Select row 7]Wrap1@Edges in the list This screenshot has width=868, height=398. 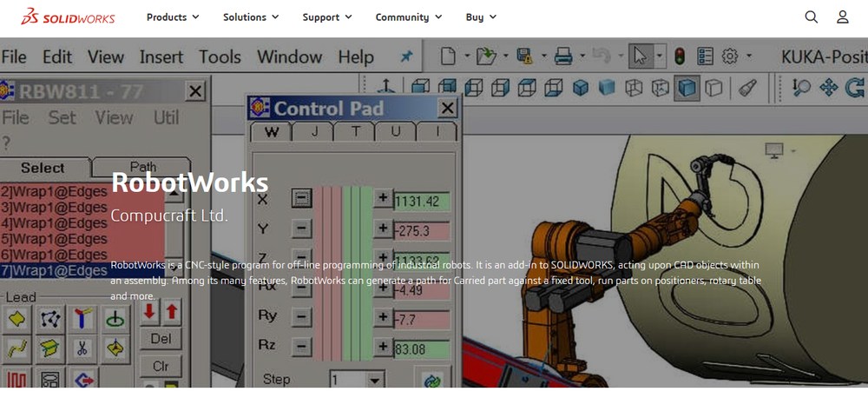82,270
